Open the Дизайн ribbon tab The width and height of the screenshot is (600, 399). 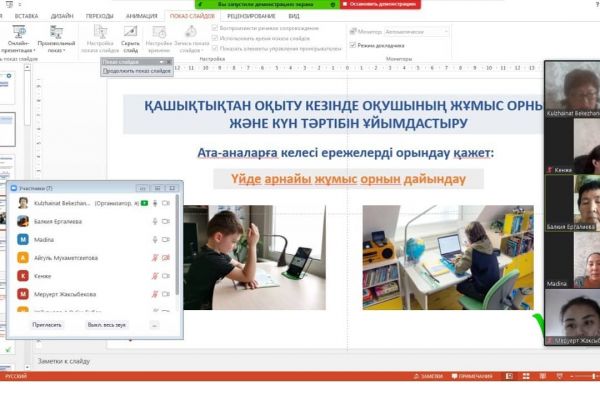62,16
